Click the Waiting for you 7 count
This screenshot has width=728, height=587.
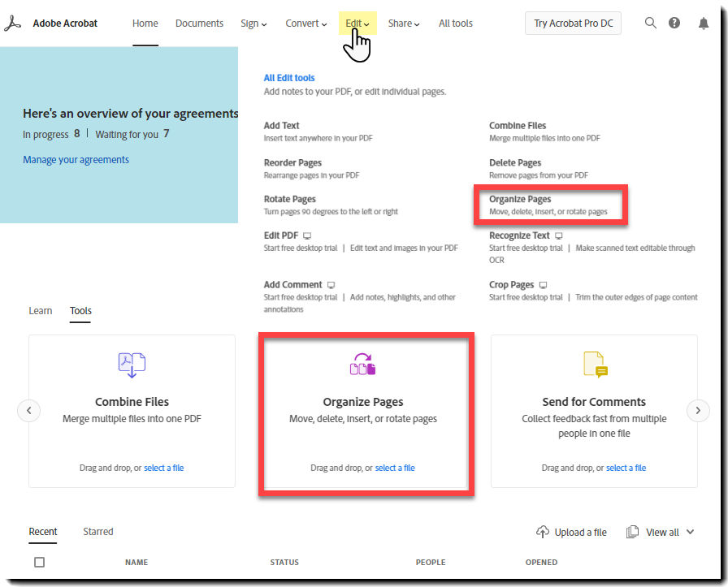(132, 134)
